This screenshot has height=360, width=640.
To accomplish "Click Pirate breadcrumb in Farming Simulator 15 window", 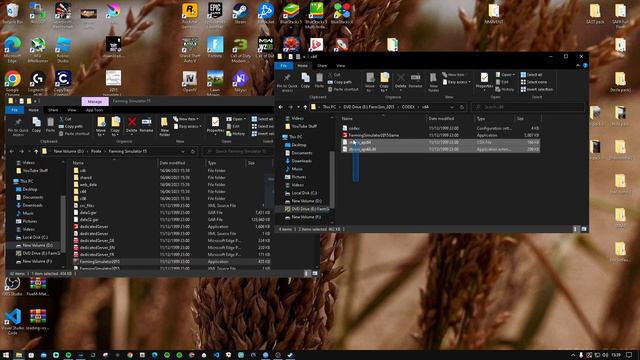I will click(96, 151).
